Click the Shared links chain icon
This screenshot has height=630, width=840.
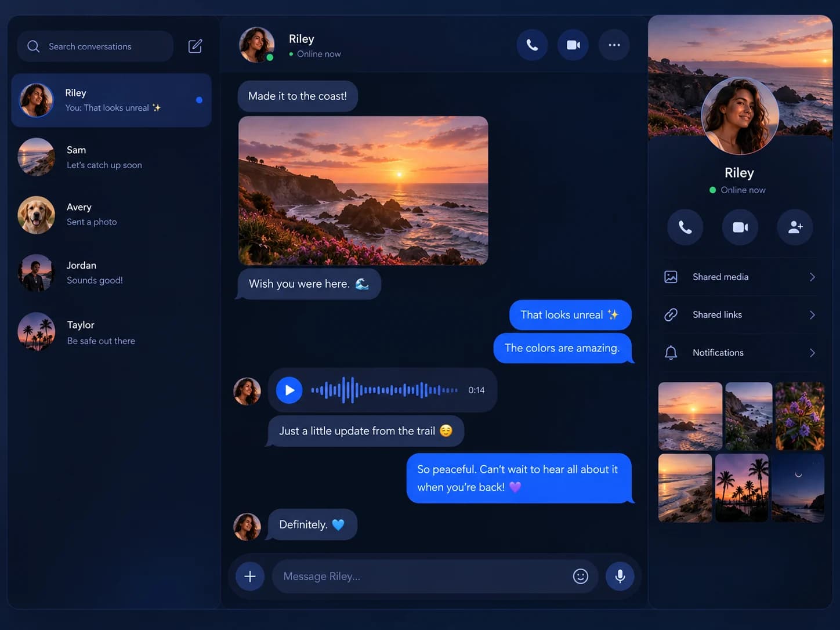671,314
